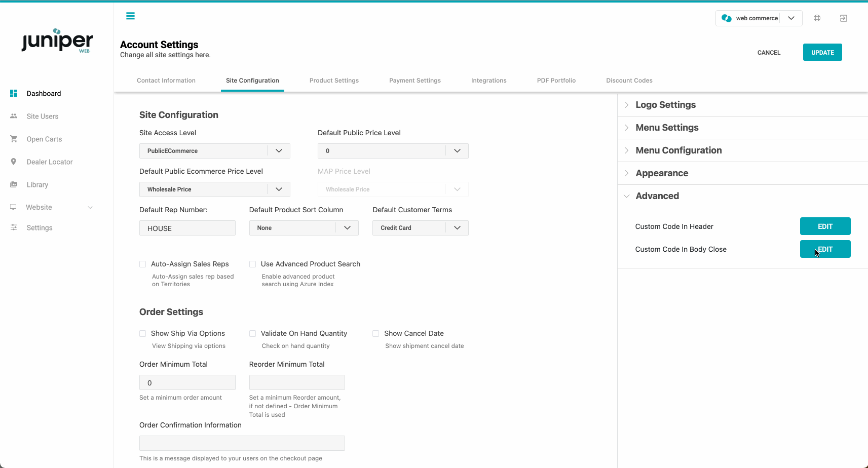
Task: Enable Auto-Assign Sales Reps checkbox
Action: pos(143,264)
